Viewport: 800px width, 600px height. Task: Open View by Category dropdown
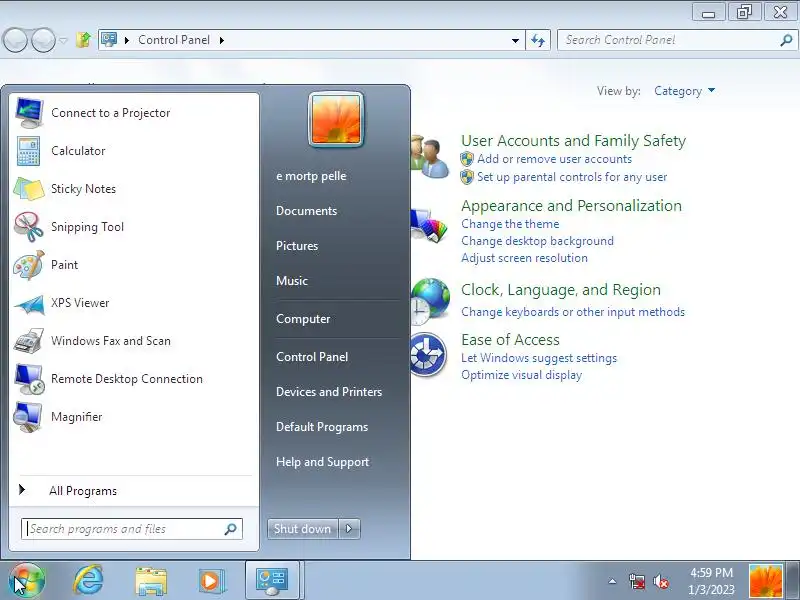point(684,91)
